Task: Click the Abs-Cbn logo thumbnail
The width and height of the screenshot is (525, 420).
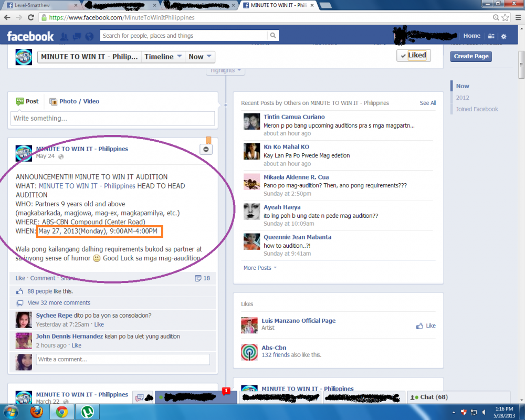Action: tap(249, 352)
